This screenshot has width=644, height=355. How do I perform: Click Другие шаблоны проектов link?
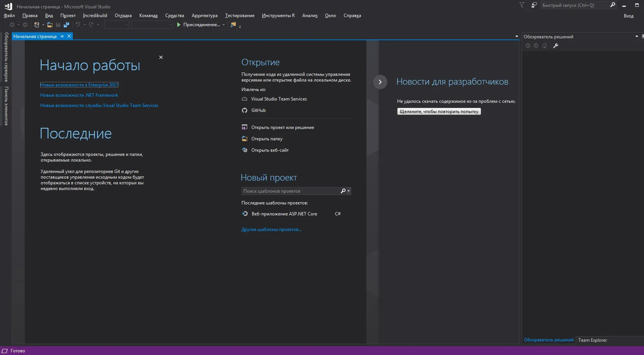271,229
